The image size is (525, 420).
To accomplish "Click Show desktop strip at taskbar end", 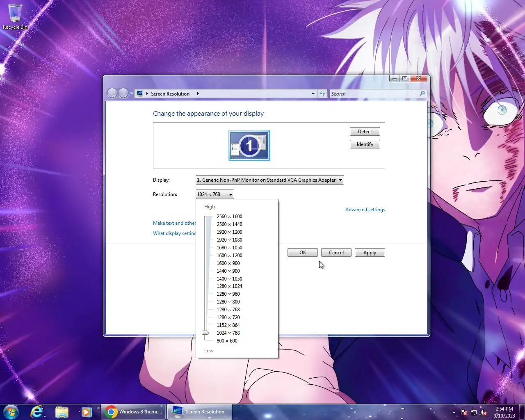I will [522, 412].
